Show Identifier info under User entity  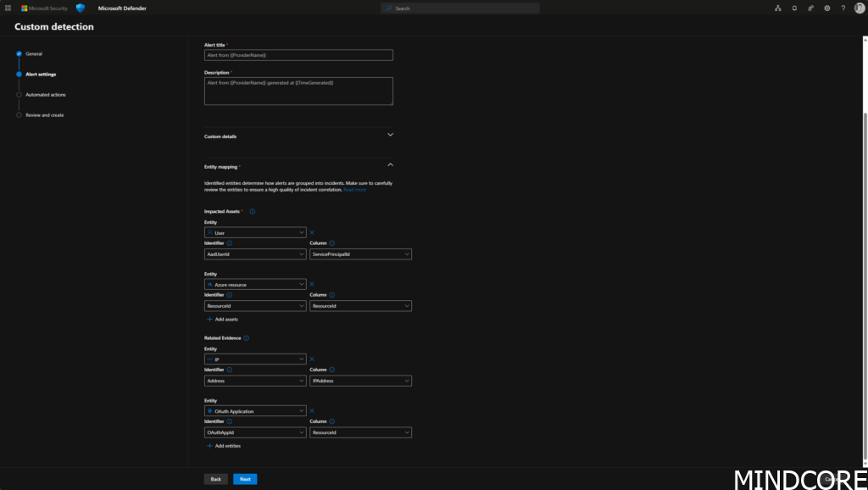point(229,243)
